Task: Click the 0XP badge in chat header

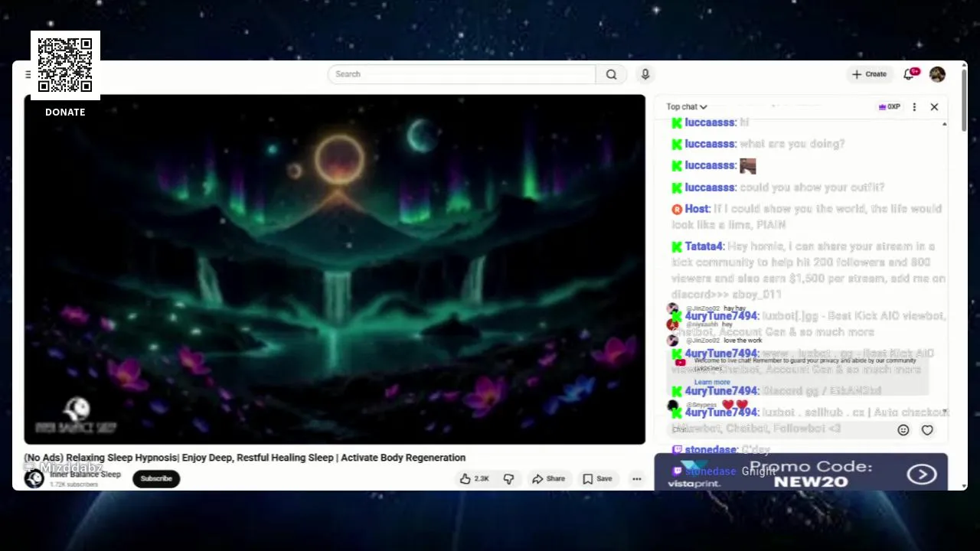Action: [x=890, y=107]
